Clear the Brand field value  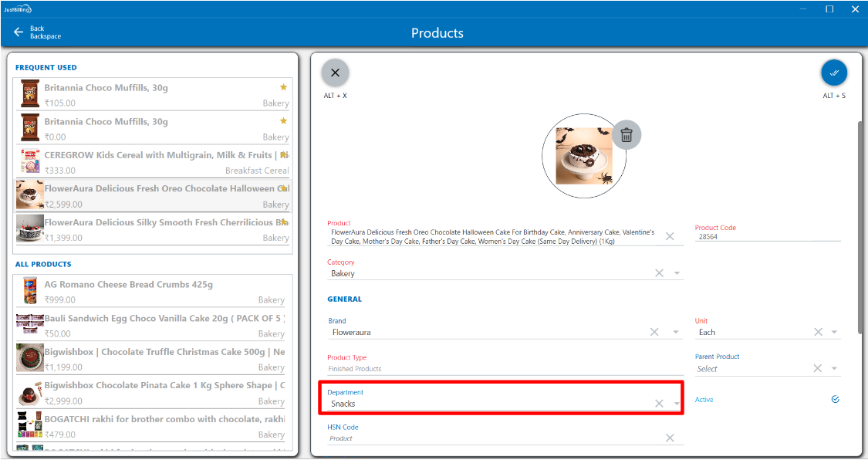pyautogui.click(x=654, y=332)
